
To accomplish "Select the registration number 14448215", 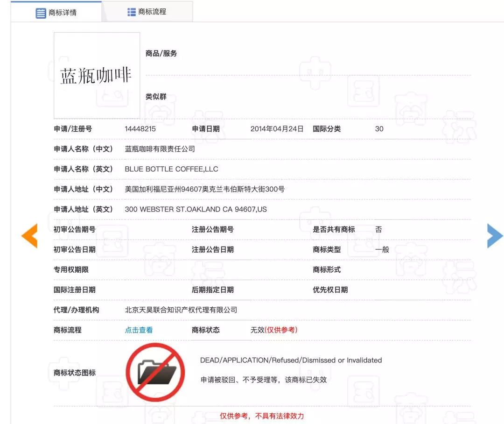I will pos(140,129).
